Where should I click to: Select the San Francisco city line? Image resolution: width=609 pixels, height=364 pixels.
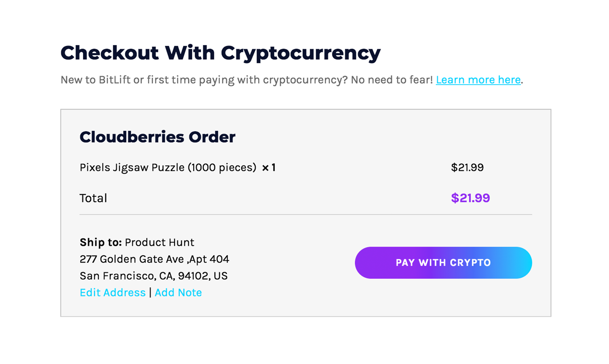point(153,276)
